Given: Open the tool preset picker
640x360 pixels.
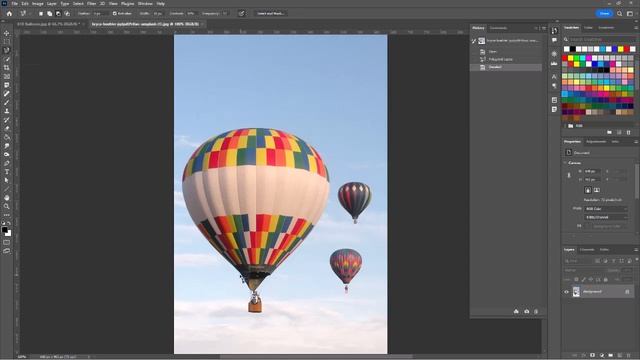Looking at the screenshot, I should coord(25,13).
